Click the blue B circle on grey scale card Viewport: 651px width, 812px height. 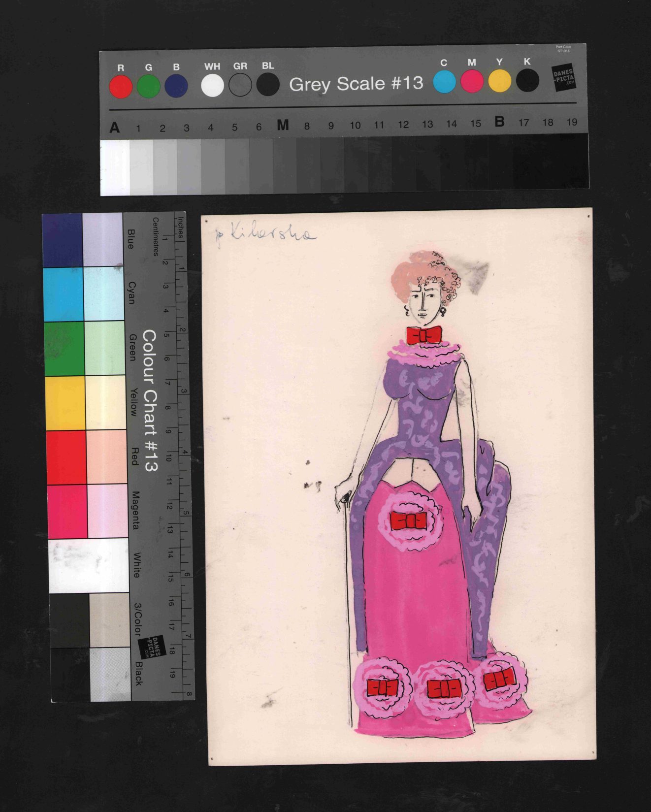coord(176,86)
